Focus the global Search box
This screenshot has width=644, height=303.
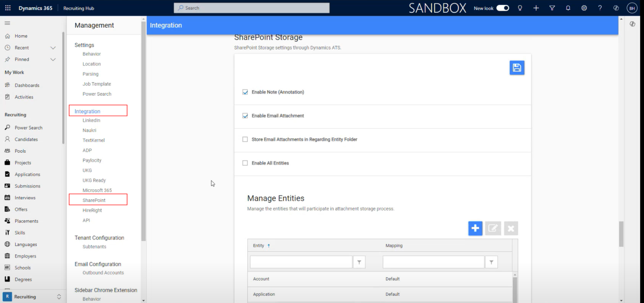[x=252, y=8]
